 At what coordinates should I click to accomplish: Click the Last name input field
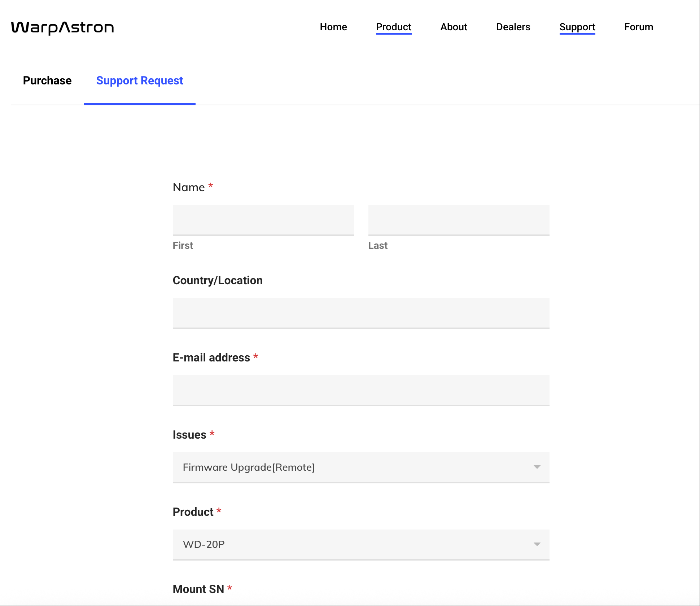click(459, 220)
